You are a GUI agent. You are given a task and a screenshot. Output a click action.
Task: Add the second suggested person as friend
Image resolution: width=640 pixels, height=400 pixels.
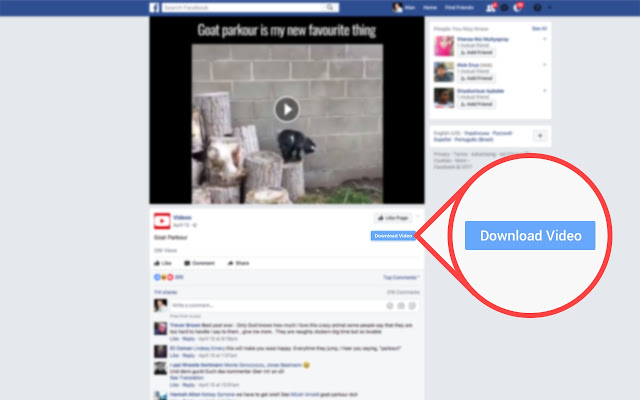click(x=476, y=78)
